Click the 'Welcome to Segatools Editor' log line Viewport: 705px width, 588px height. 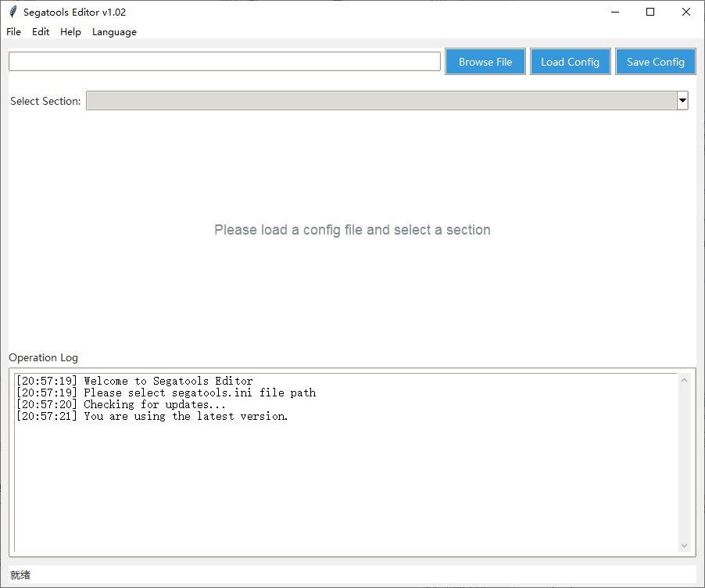click(x=134, y=381)
